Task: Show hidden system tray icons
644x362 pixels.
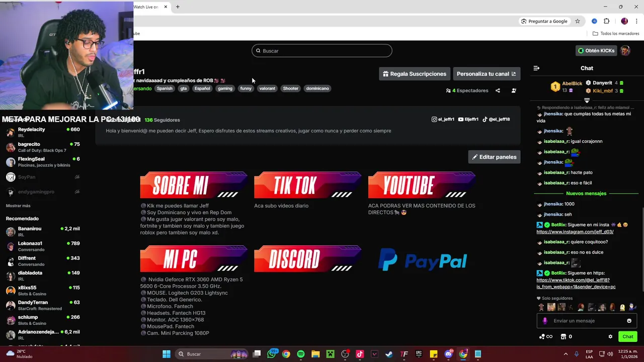Action: [x=566, y=354]
